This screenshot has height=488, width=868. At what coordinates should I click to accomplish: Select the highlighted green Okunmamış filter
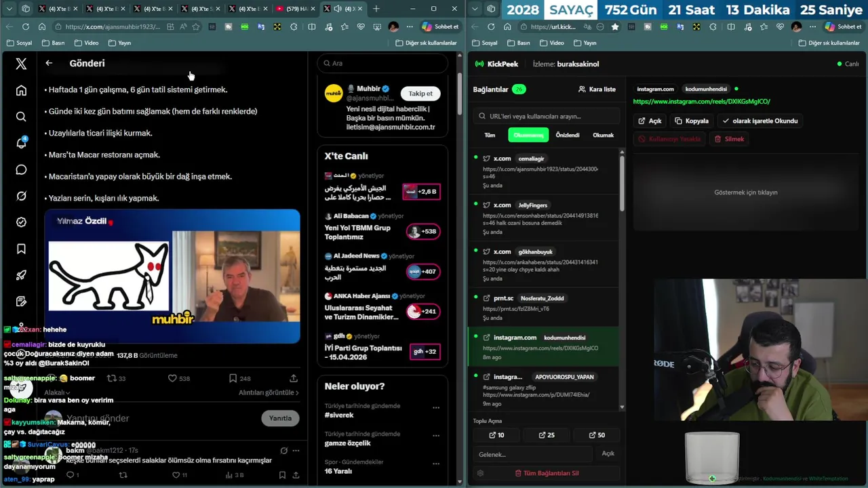528,135
